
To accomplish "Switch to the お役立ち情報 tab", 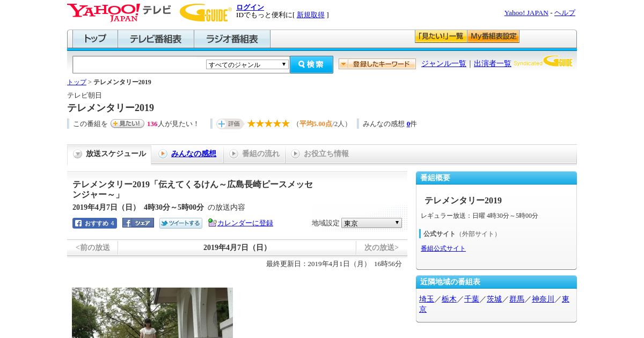I will 320,154.
